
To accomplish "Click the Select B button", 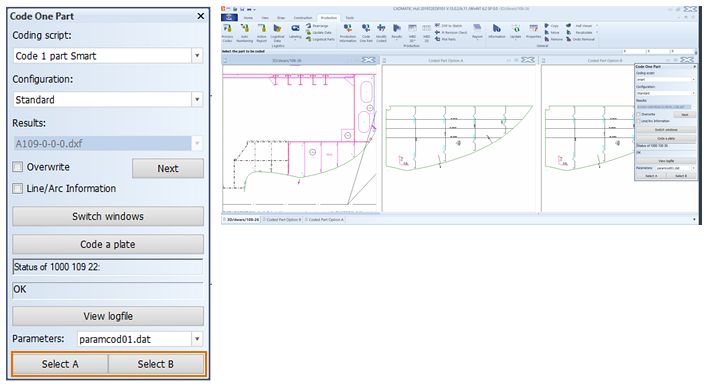I will point(156,364).
